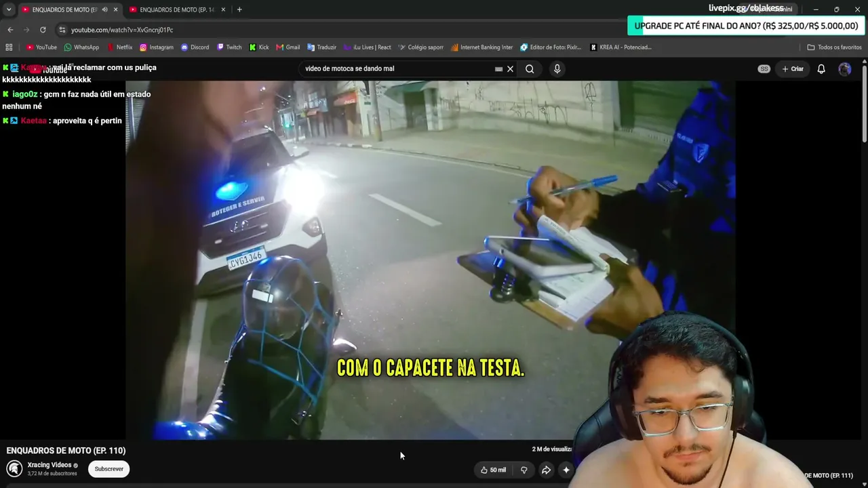Open the Kick bookmark
The height and width of the screenshot is (488, 868).
coord(259,47)
